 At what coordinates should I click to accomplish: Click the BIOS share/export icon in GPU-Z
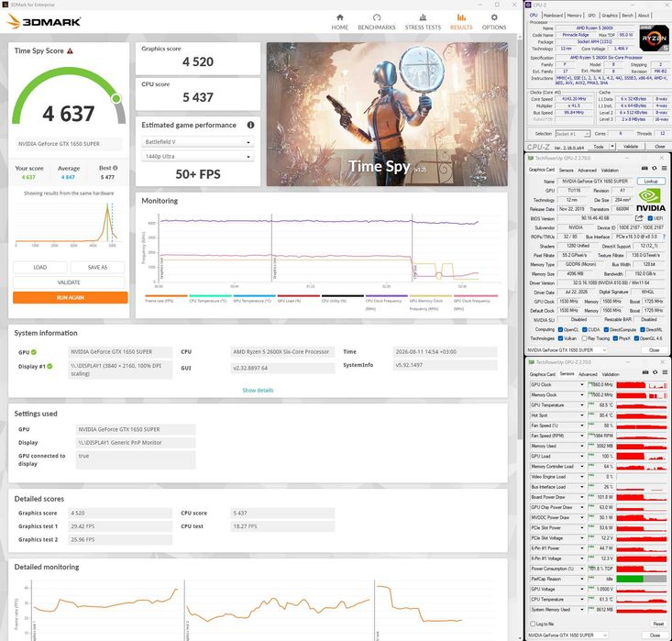point(639,218)
